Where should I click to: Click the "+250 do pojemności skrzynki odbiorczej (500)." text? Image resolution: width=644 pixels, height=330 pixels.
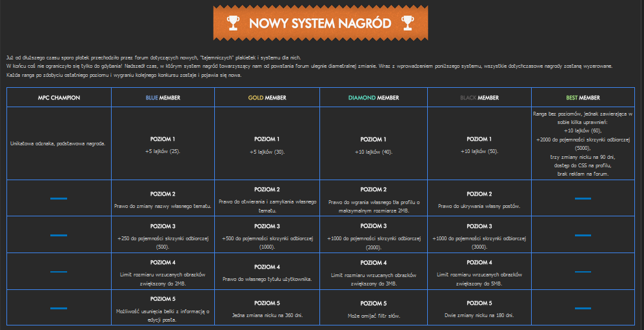[163, 242]
